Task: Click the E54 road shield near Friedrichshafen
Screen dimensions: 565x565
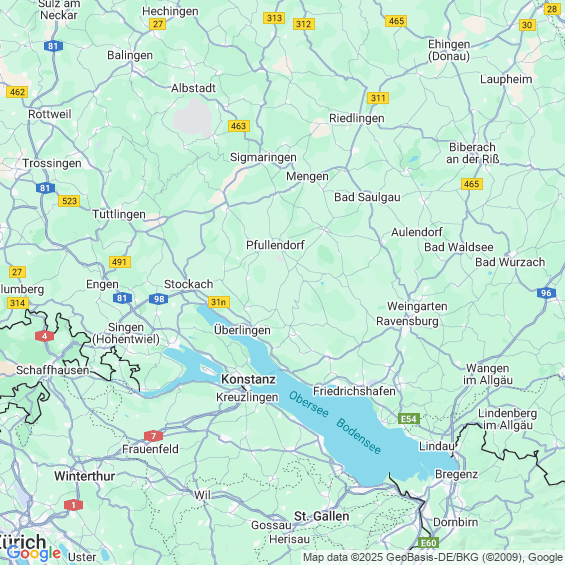Action: coord(409,419)
